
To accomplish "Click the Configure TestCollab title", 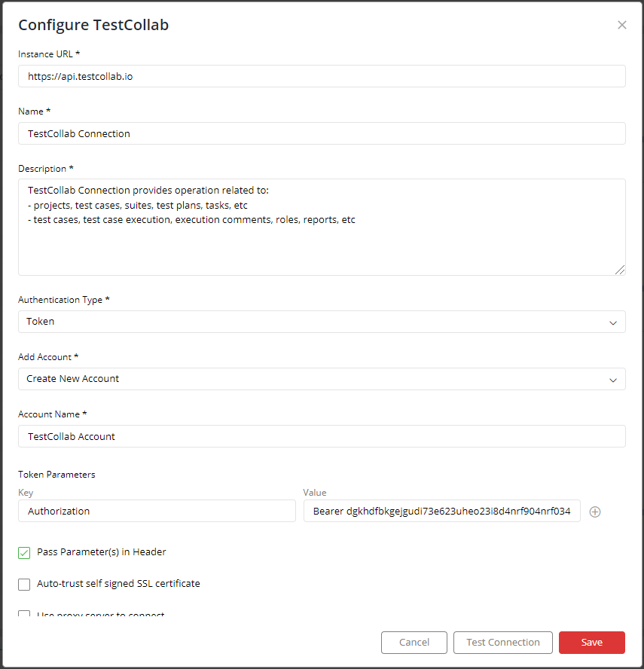I will [x=93, y=25].
